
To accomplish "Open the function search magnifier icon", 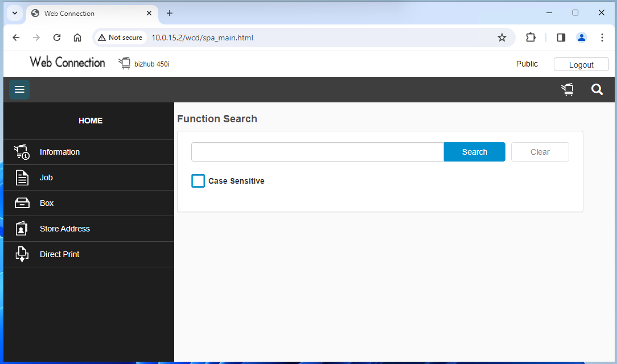I will pos(597,89).
